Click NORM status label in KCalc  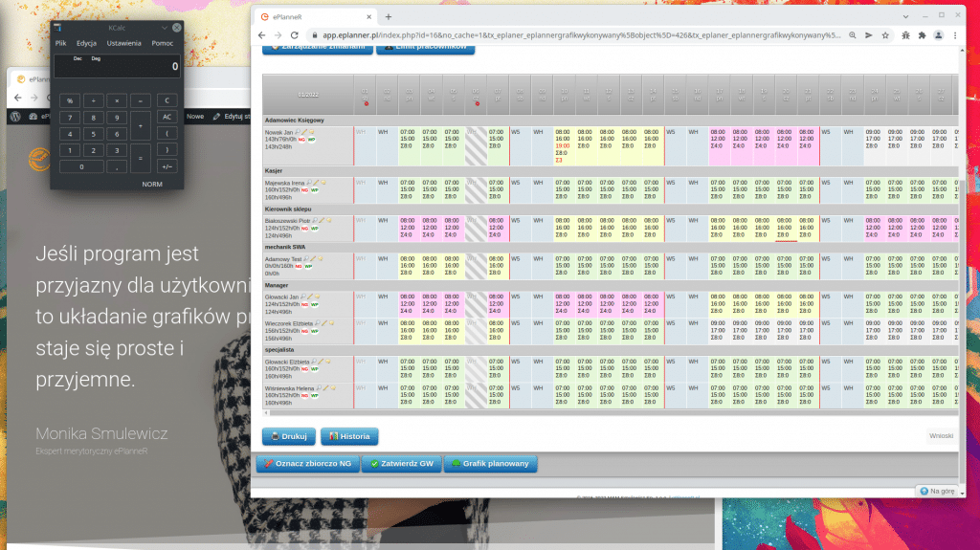point(152,185)
